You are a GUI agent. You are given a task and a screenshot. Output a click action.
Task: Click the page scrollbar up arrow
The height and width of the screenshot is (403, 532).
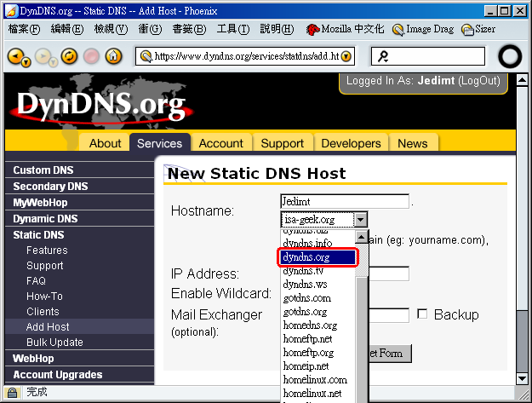pyautogui.click(x=522, y=80)
